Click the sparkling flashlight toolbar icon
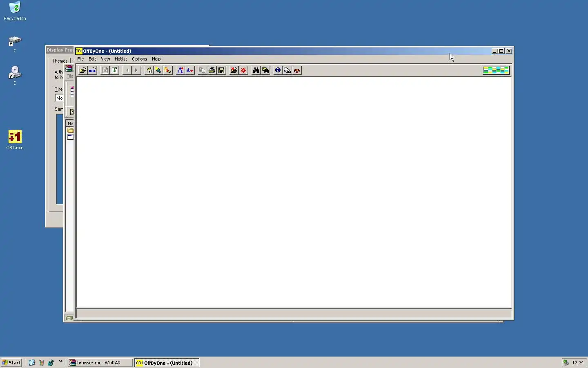 pyautogui.click(x=168, y=70)
